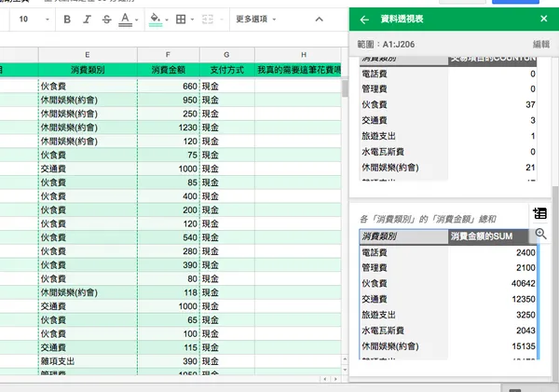Open the borders tool
Viewport: 559px width, 392px height.
181,20
